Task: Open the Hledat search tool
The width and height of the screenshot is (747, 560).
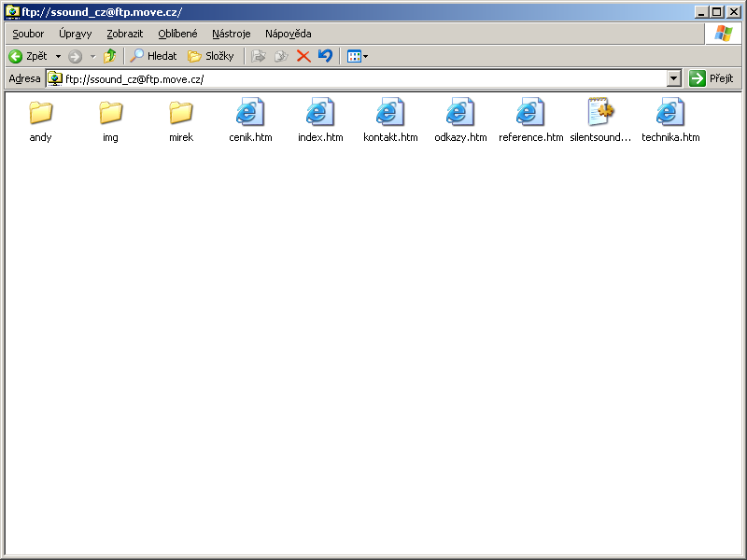Action: (153, 56)
